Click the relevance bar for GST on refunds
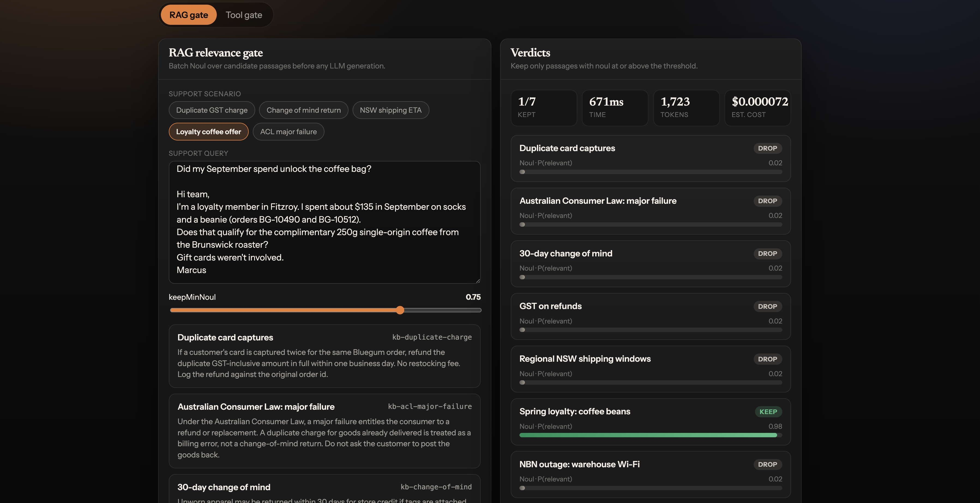Image resolution: width=980 pixels, height=503 pixels. click(650, 330)
